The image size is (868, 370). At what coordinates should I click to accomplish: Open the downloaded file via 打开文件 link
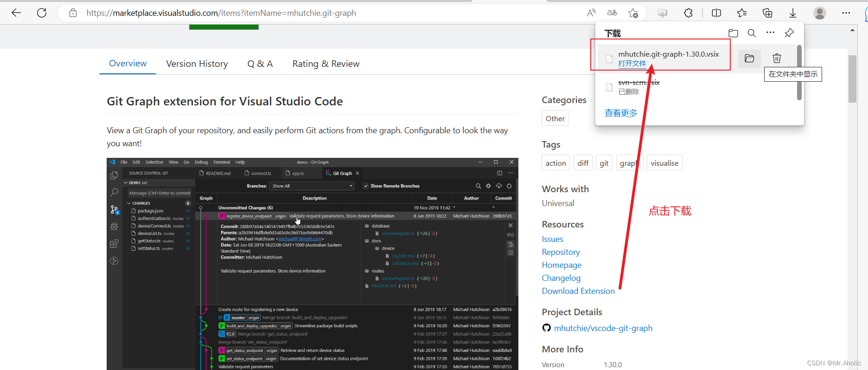click(632, 64)
